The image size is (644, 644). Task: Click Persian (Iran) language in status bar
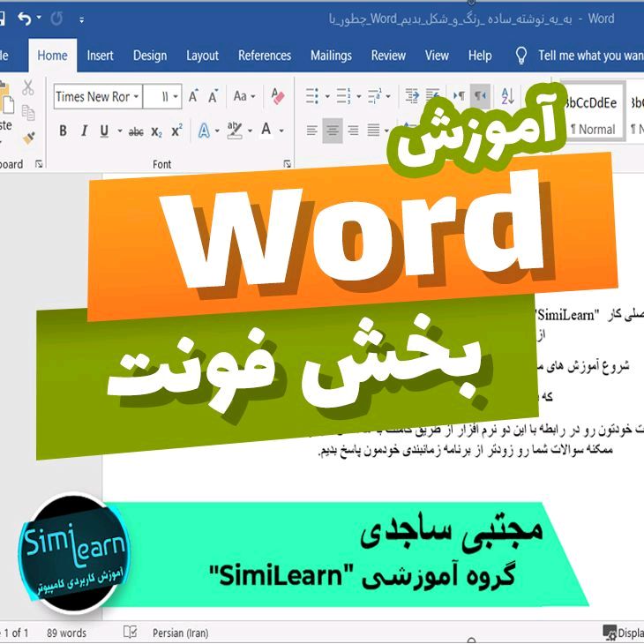(x=180, y=633)
